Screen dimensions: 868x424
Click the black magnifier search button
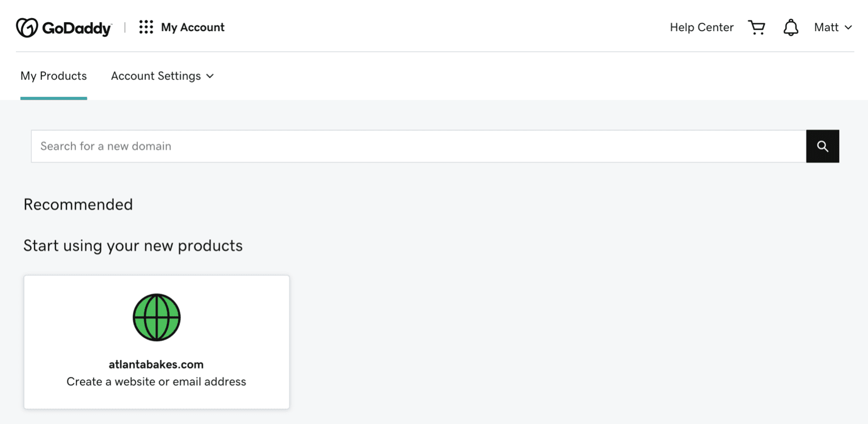pos(823,146)
